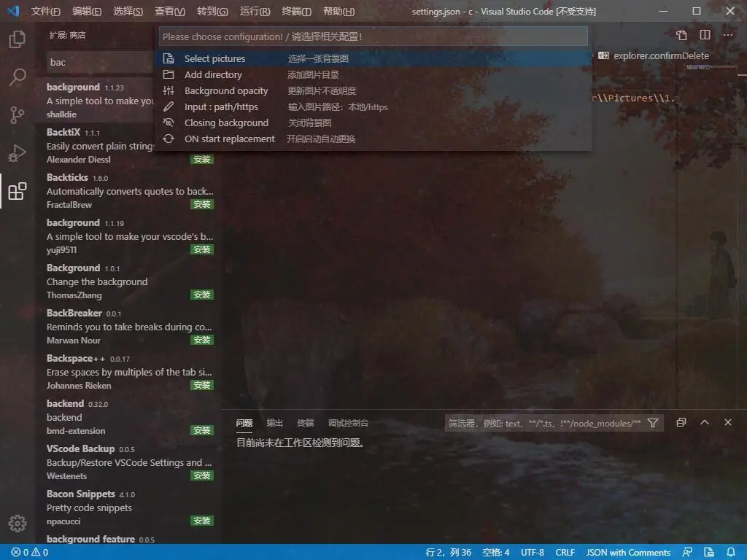The height and width of the screenshot is (560, 747).
Task: Open background feature 0.0.5 extension entry
Action: click(x=128, y=539)
